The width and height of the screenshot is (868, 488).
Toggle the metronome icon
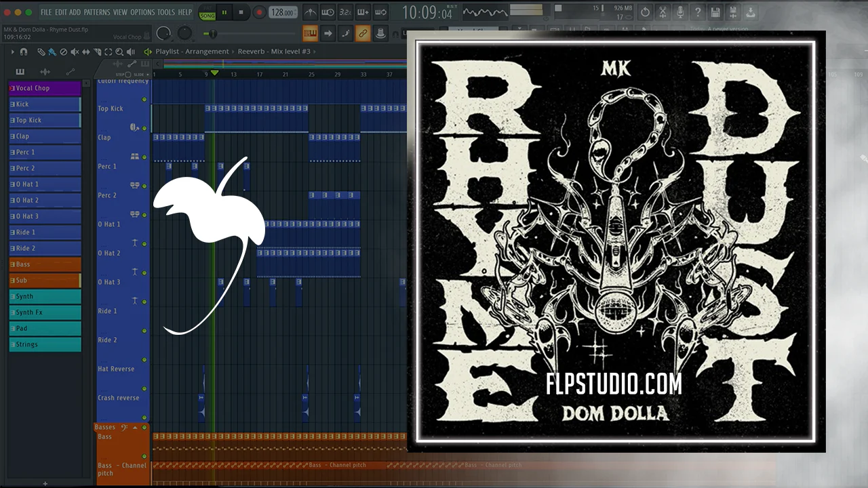(x=310, y=12)
